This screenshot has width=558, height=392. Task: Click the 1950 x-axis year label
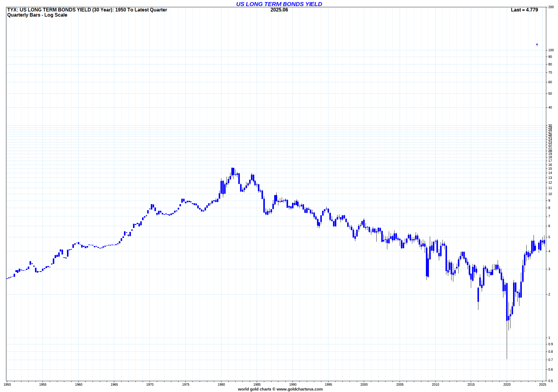coord(7,384)
